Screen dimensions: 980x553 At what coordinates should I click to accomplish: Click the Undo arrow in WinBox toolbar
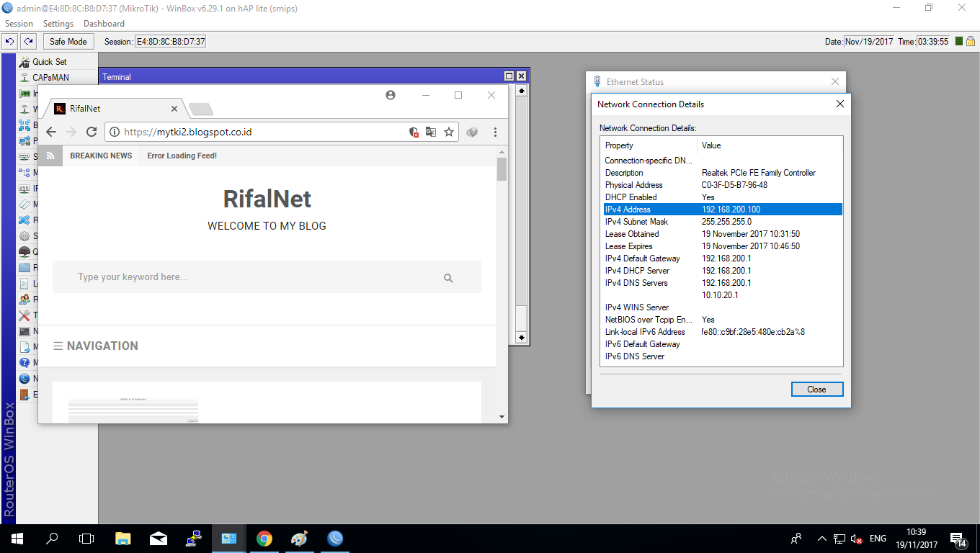(9, 41)
